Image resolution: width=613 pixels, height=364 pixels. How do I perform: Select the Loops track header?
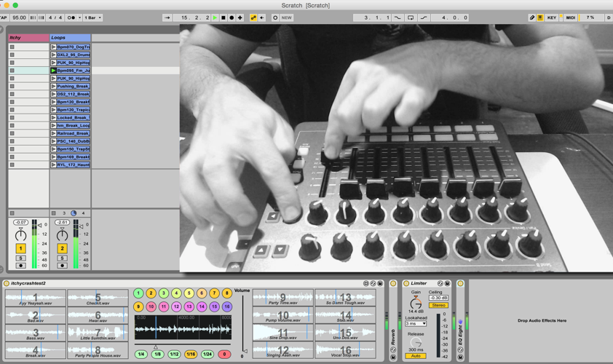[70, 37]
